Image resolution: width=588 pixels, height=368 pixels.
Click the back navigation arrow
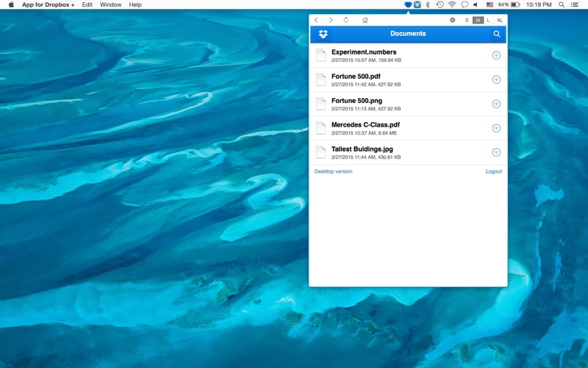pyautogui.click(x=316, y=21)
